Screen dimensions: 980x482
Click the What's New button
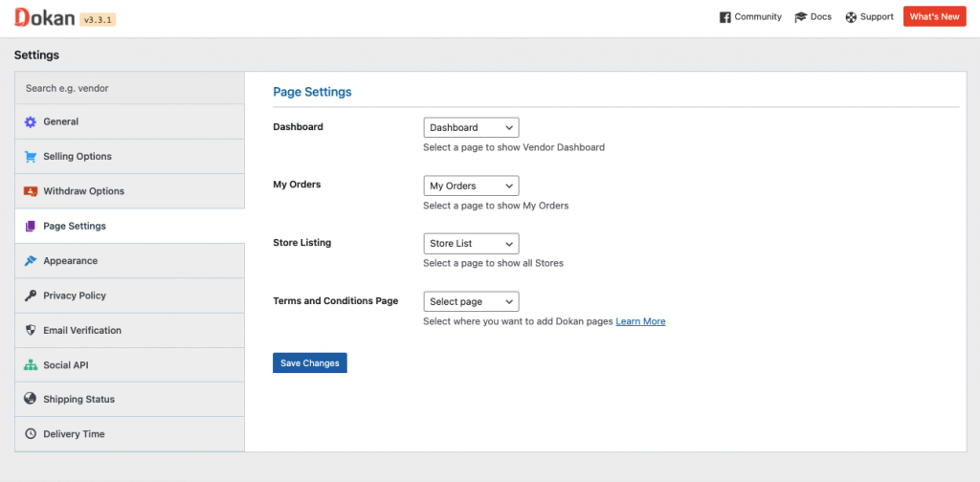point(934,17)
